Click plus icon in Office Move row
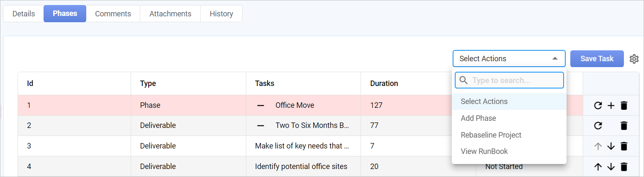The height and width of the screenshot is (177, 644). 611,106
